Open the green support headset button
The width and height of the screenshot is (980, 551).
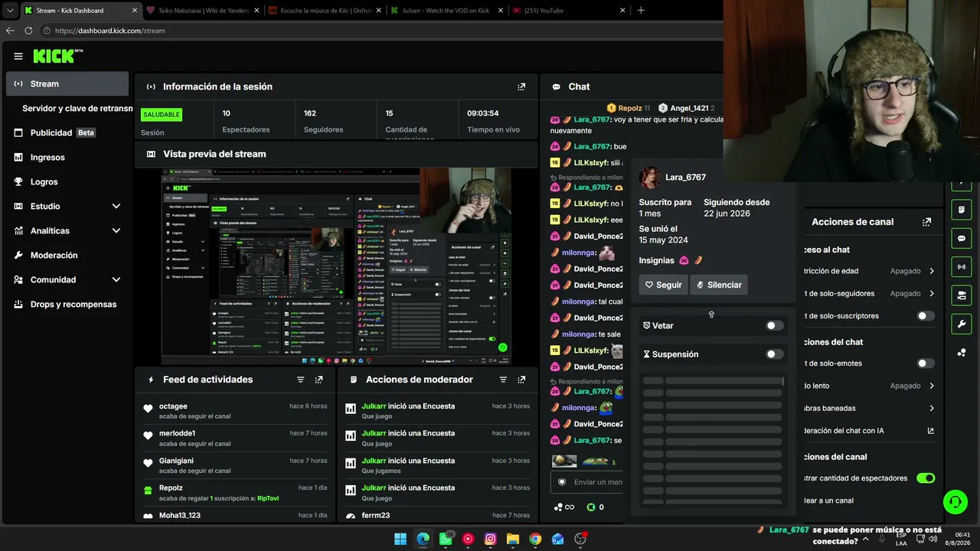coord(955,502)
